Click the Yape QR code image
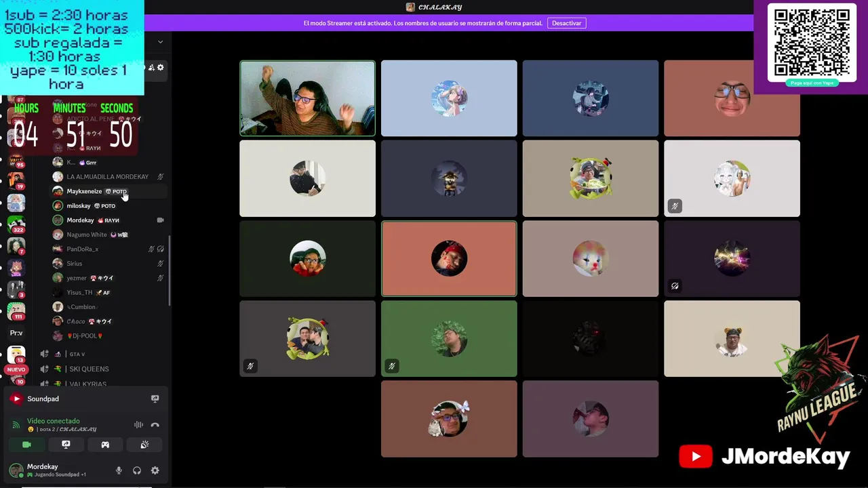The height and width of the screenshot is (488, 868). pyautogui.click(x=812, y=43)
